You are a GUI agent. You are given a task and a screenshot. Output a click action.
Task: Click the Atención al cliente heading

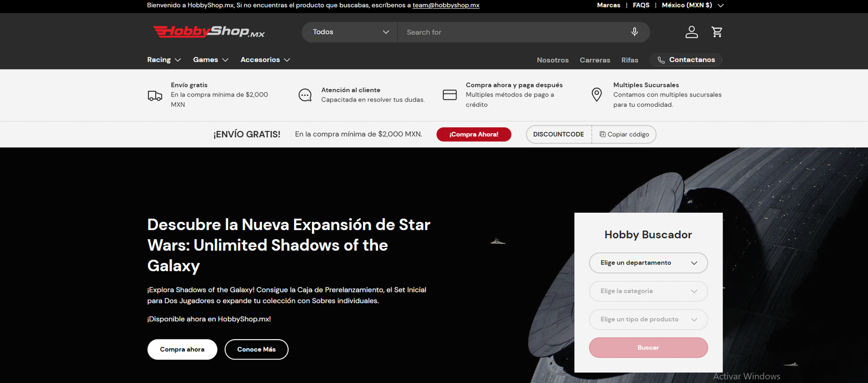(x=350, y=90)
